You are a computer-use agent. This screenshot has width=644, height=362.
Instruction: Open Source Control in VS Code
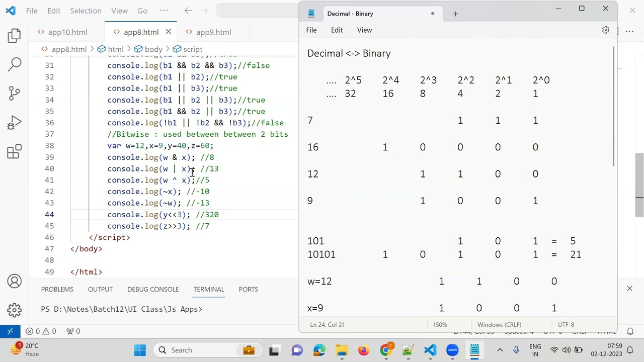click(x=15, y=94)
